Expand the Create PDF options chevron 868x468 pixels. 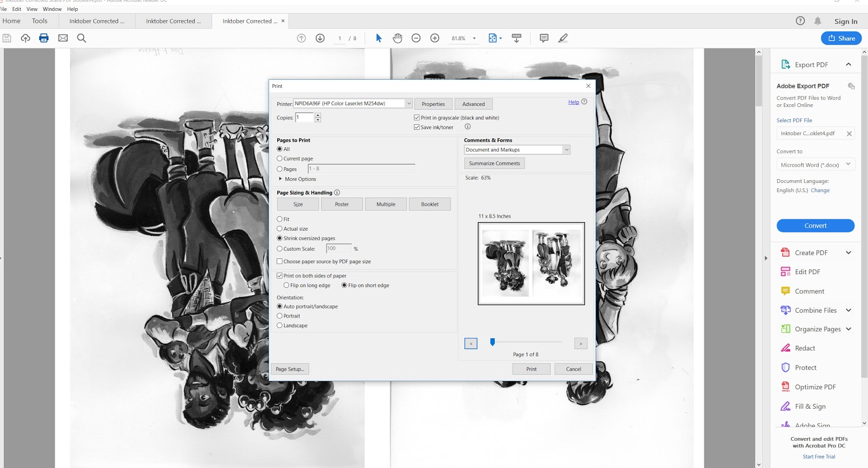pyautogui.click(x=848, y=252)
